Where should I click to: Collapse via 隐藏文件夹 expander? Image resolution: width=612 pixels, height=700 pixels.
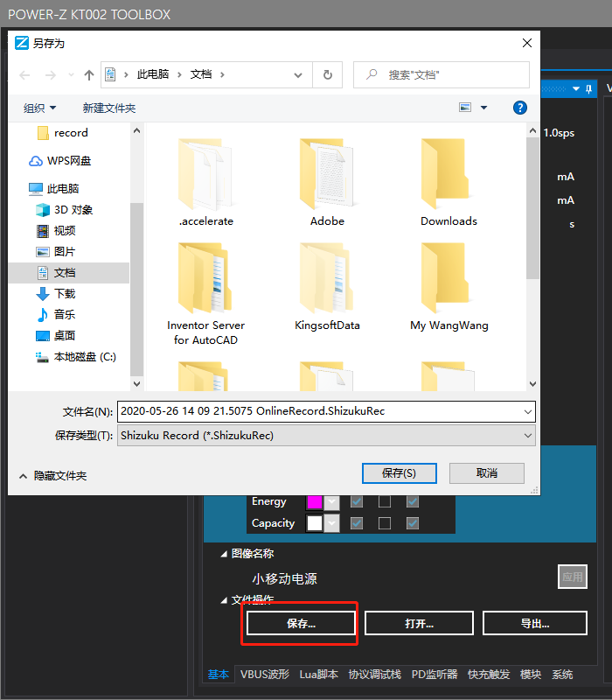coord(52,476)
